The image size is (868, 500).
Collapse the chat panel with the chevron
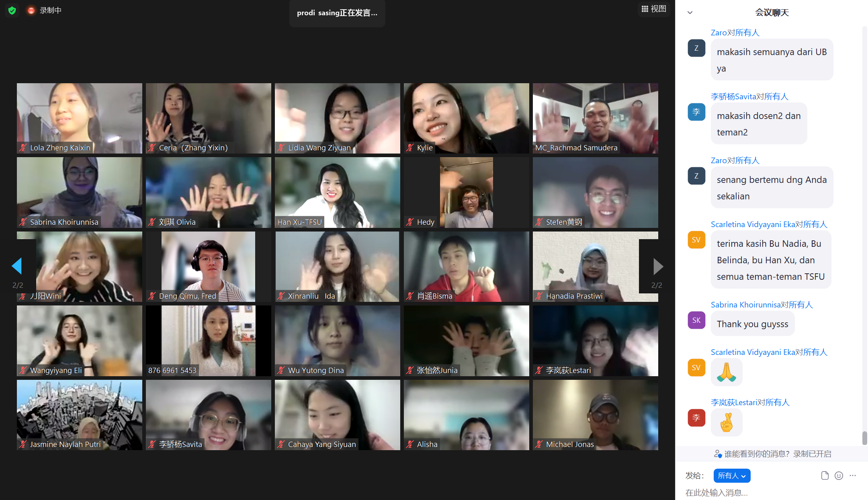tap(690, 12)
